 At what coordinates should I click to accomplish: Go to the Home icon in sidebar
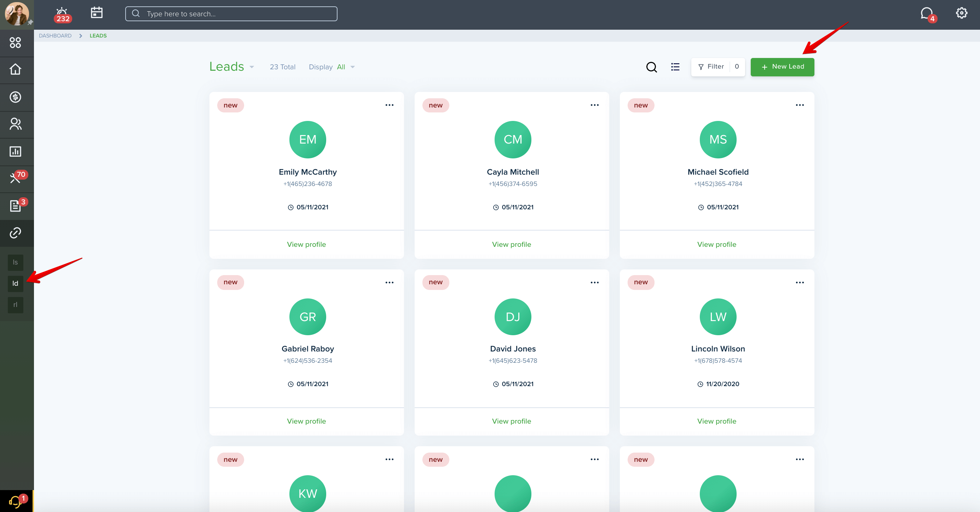tap(15, 70)
